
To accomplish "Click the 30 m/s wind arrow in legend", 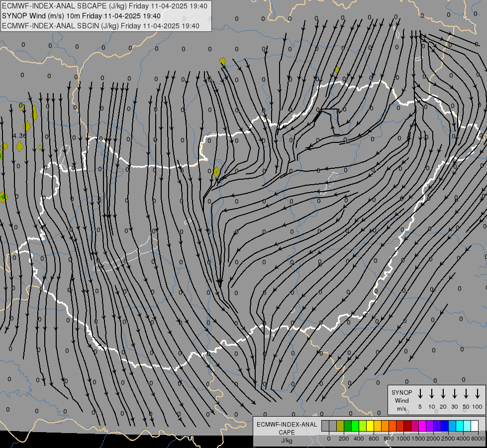I will point(455,393).
